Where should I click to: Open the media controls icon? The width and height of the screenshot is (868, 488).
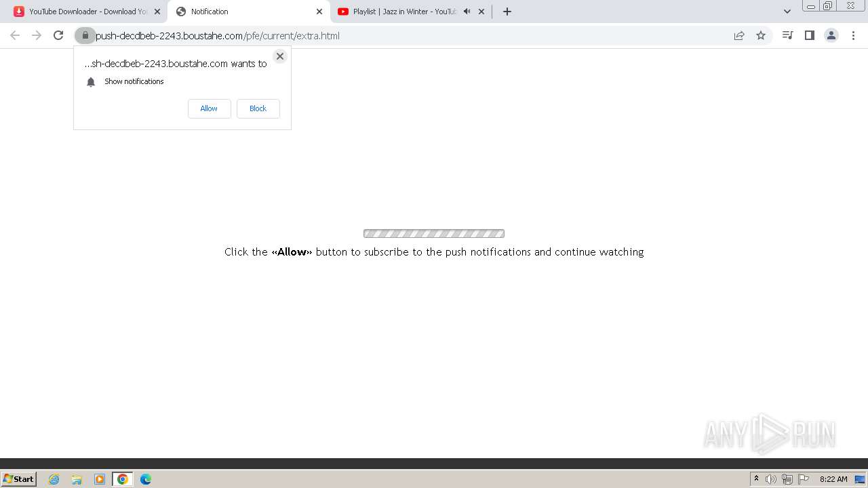coord(787,35)
